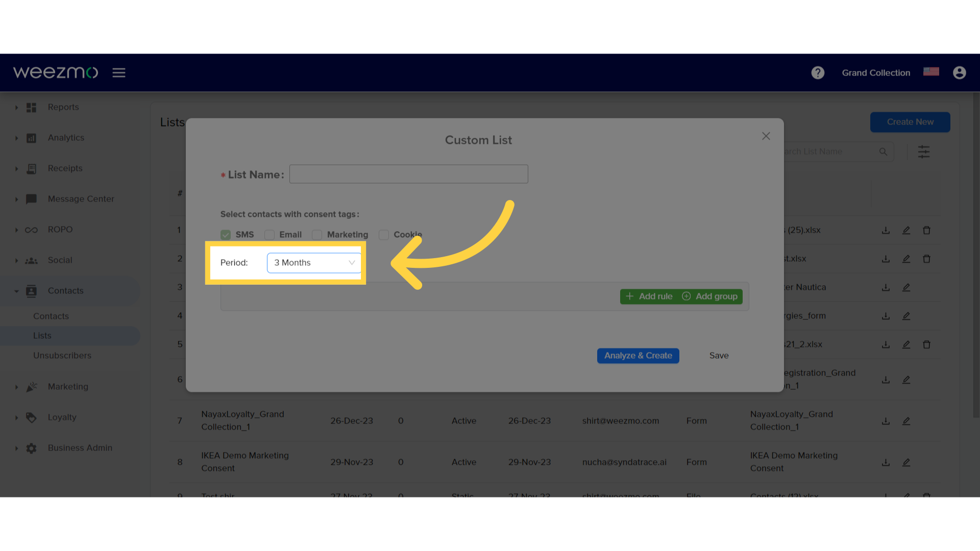Click nucha@syndatrace.ai email cell
The image size is (980, 551).
[624, 462]
